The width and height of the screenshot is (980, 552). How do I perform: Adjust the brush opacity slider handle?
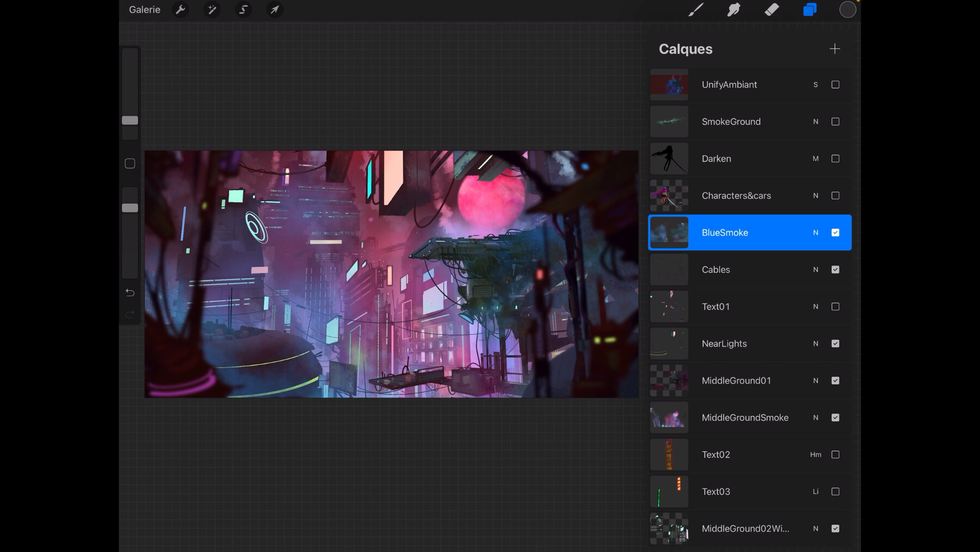[x=130, y=208]
